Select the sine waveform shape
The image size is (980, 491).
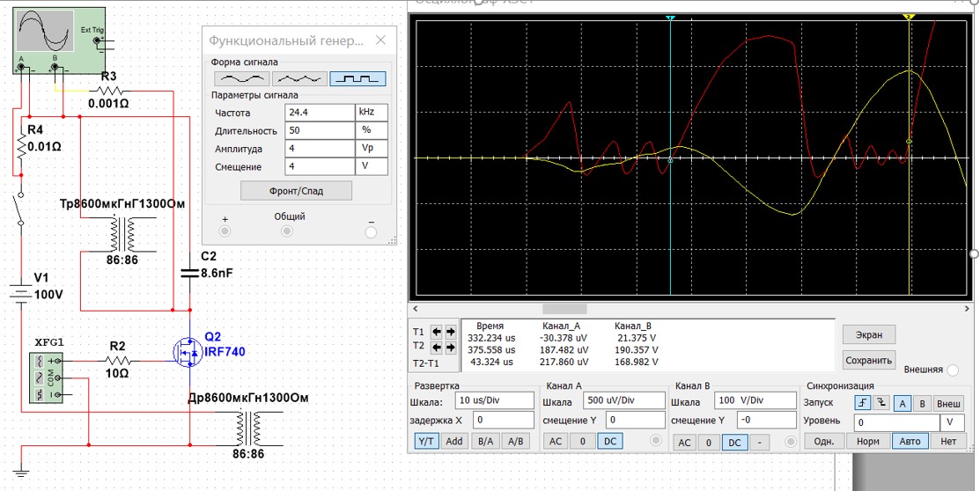(x=238, y=78)
